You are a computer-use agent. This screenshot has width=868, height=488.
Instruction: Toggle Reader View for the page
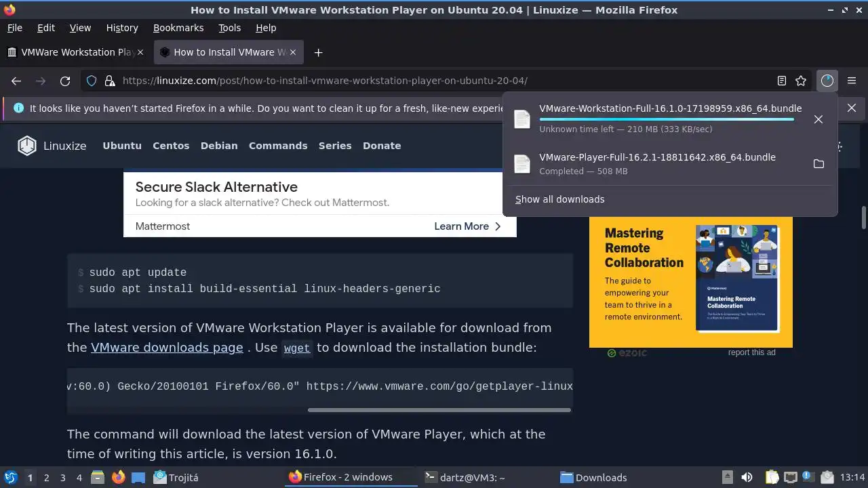point(782,81)
